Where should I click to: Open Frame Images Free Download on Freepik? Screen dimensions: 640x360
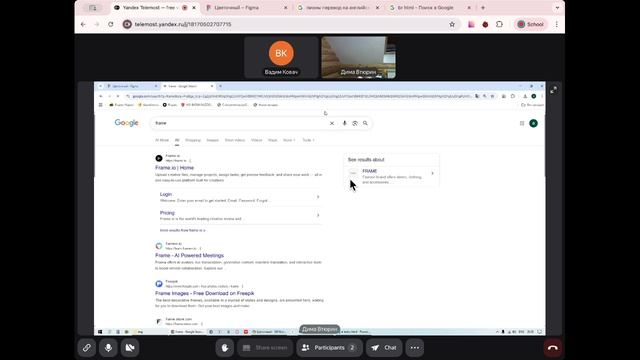[204, 293]
